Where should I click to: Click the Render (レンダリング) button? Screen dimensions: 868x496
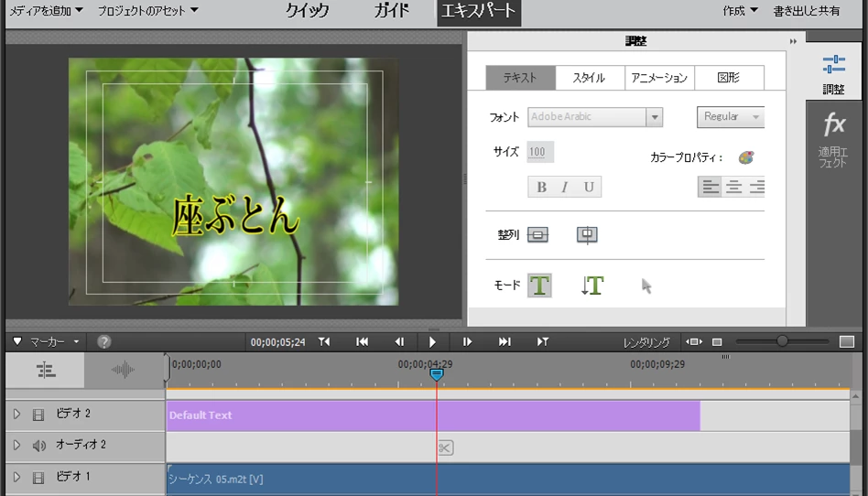(x=646, y=342)
